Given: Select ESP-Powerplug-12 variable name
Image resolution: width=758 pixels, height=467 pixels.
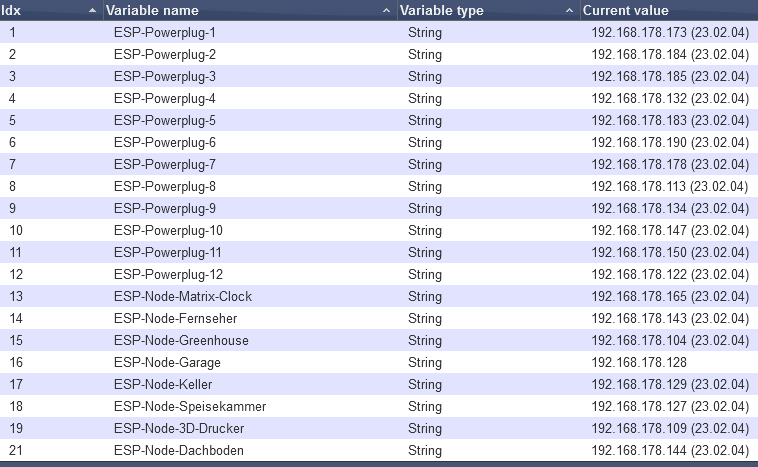Looking at the screenshot, I should pos(168,275).
